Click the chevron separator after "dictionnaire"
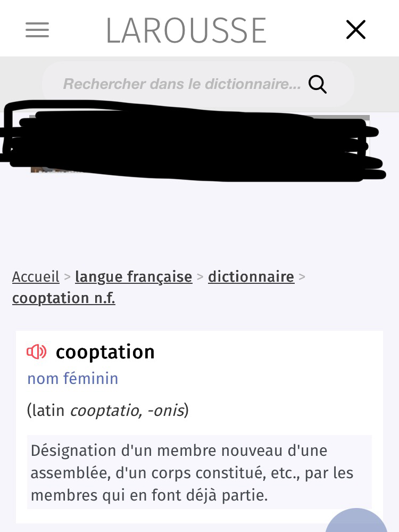Viewport: 399px width, 532px height. [x=302, y=277]
